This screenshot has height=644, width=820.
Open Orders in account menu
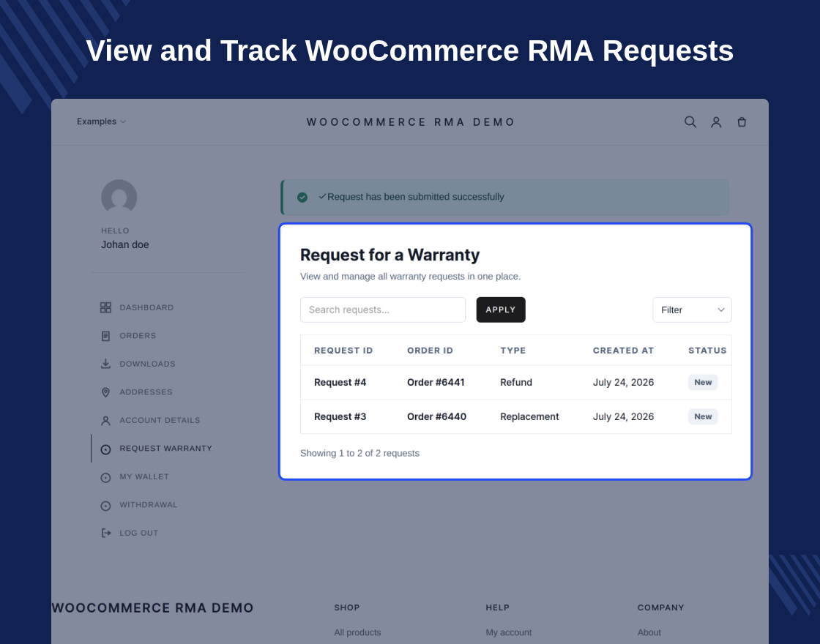tap(138, 336)
